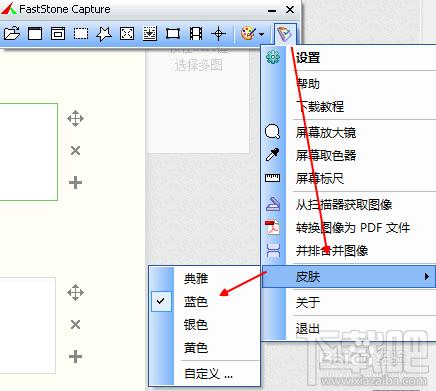Screen dimensions: 436x391
Task: Click the eyedropper icon
Action: click(272, 155)
